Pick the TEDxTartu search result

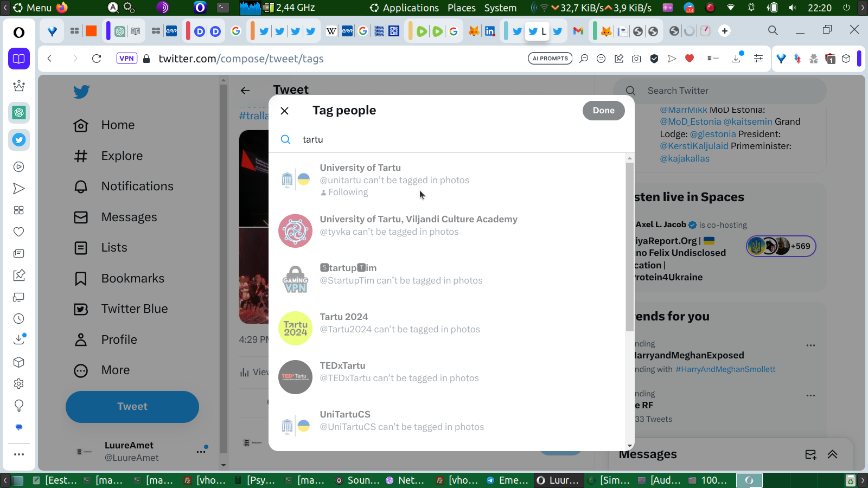(x=447, y=377)
